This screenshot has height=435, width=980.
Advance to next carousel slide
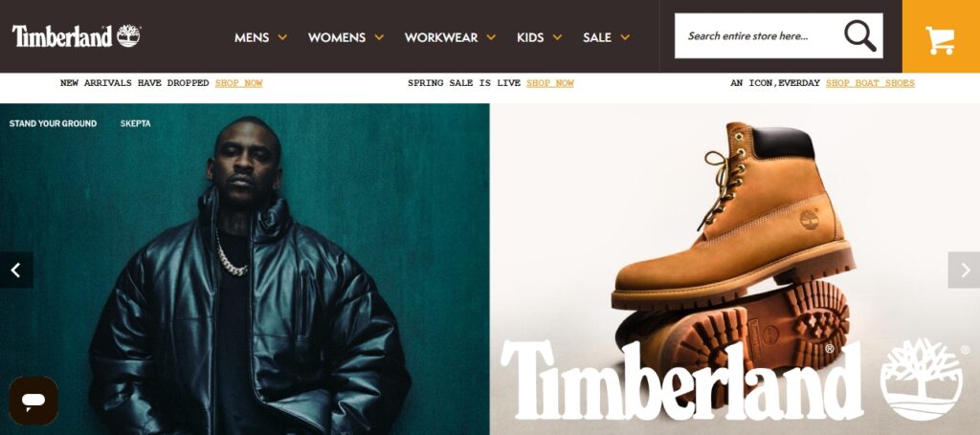[965, 271]
